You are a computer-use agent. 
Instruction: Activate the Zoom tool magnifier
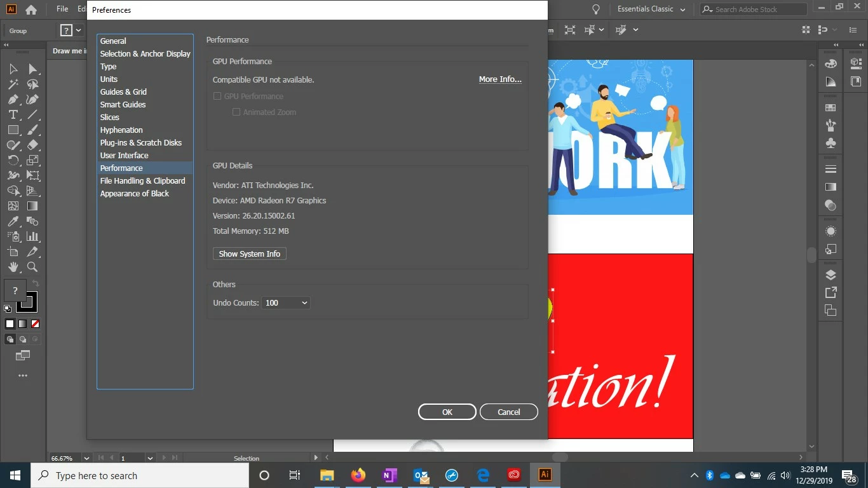click(x=33, y=267)
